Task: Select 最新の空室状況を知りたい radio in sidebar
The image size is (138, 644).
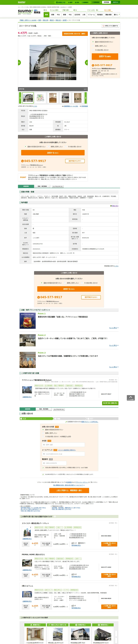Action: pyautogui.click(x=93, y=42)
